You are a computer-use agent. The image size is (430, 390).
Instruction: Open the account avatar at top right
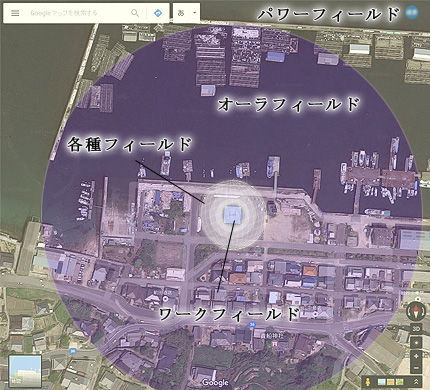click(x=412, y=13)
